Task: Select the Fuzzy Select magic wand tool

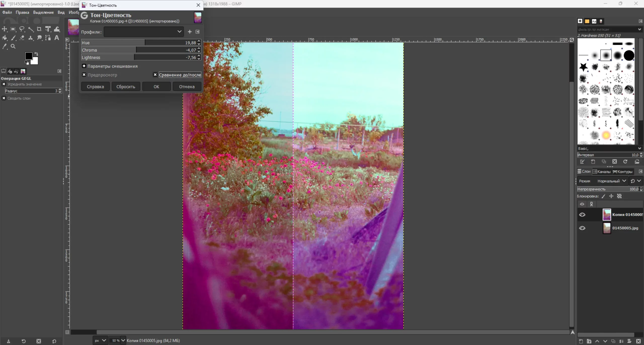Action: click(31, 29)
